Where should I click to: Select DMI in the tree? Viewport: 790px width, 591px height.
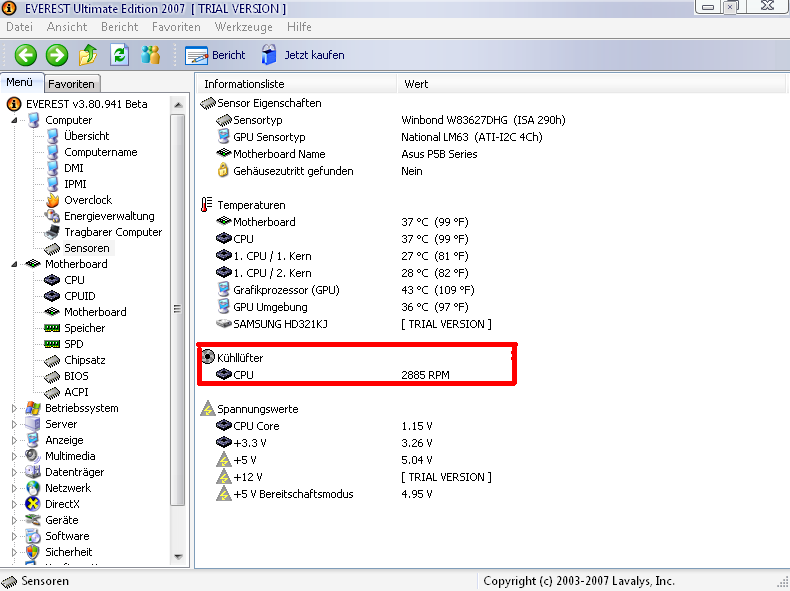74,168
